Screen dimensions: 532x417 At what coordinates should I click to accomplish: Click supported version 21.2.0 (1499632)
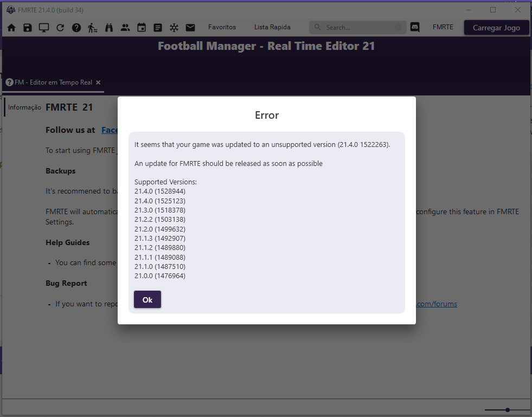coord(160,229)
